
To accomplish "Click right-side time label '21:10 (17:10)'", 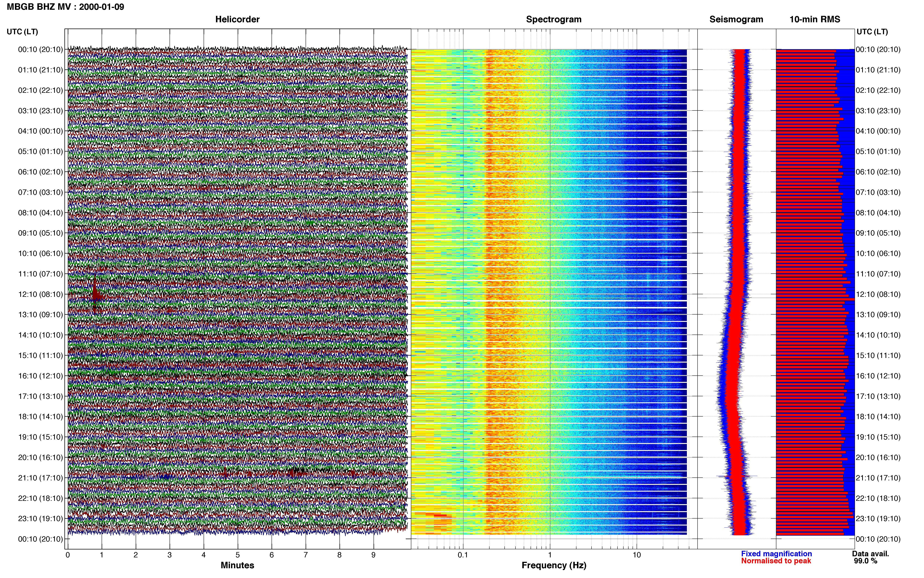I will pos(878,478).
